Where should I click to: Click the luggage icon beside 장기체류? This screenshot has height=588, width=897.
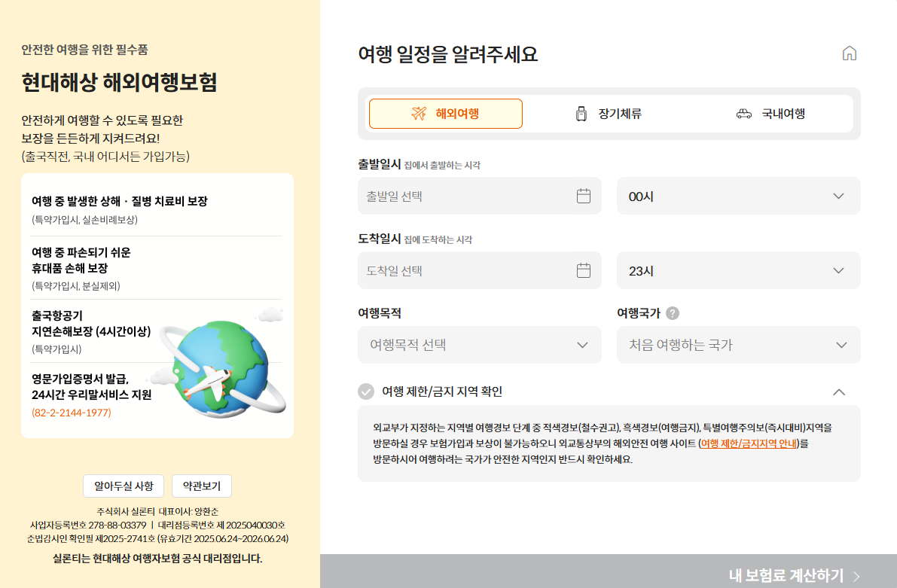[x=581, y=114]
